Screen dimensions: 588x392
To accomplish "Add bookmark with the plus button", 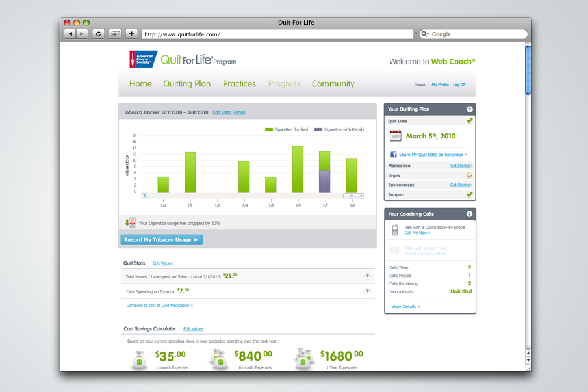I will pos(131,34).
